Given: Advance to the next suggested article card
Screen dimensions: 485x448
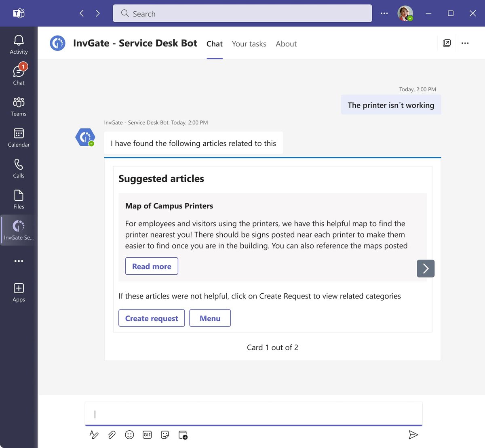Looking at the screenshot, I should 426,268.
